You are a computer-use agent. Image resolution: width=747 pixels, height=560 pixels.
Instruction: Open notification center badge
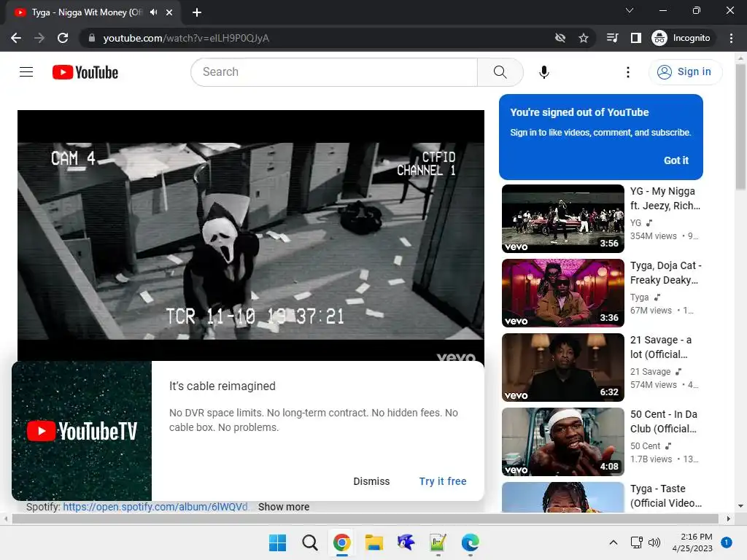tap(727, 542)
